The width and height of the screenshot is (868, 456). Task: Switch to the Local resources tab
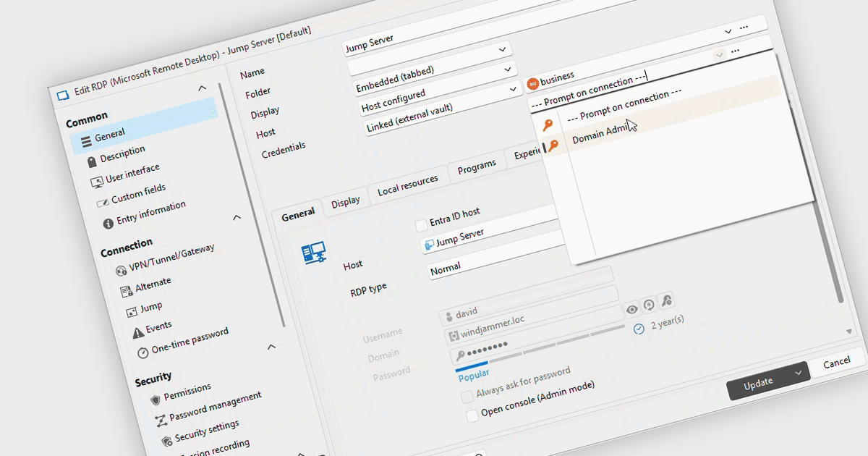[x=408, y=186]
